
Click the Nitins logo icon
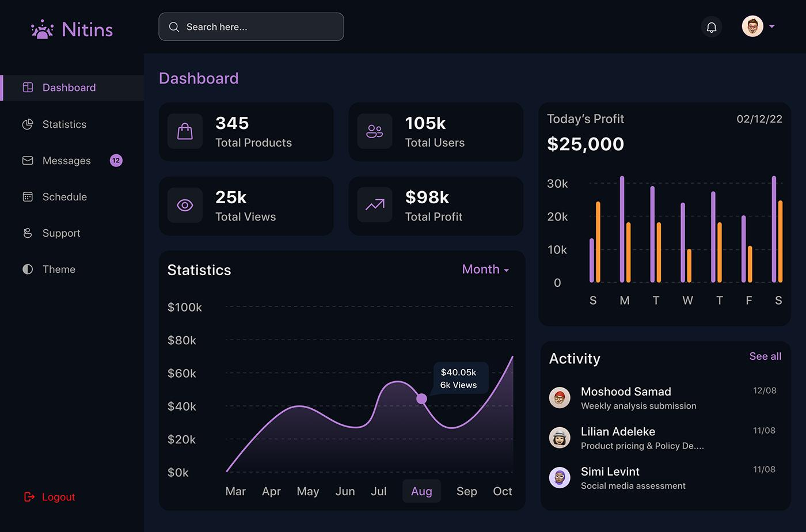click(x=42, y=29)
